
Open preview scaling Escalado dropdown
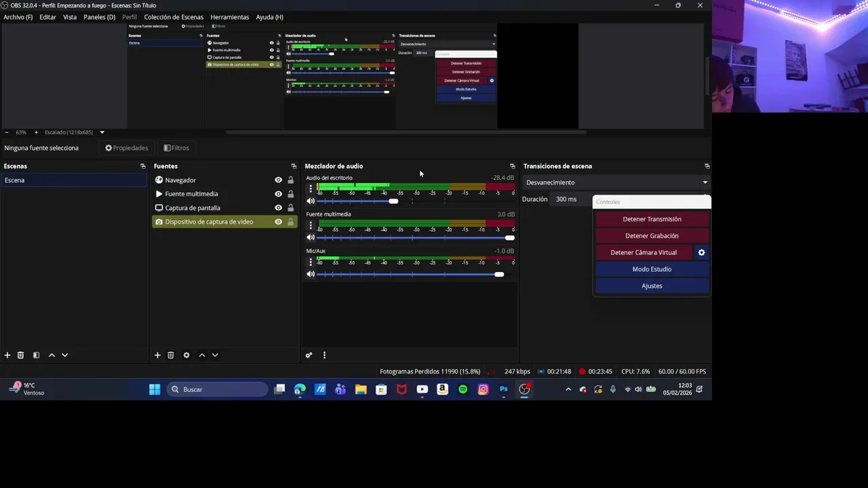coord(75,132)
